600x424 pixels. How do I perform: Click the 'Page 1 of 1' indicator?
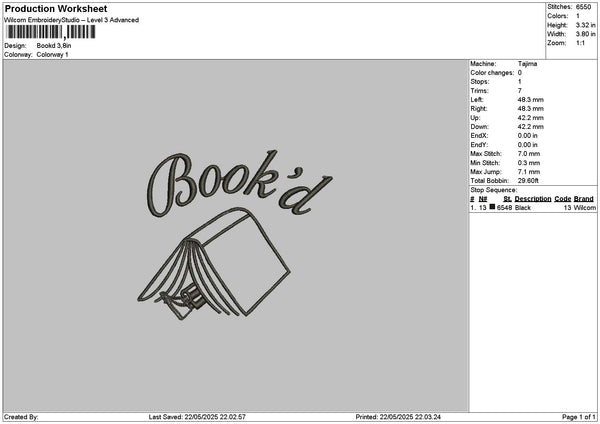coord(579,417)
